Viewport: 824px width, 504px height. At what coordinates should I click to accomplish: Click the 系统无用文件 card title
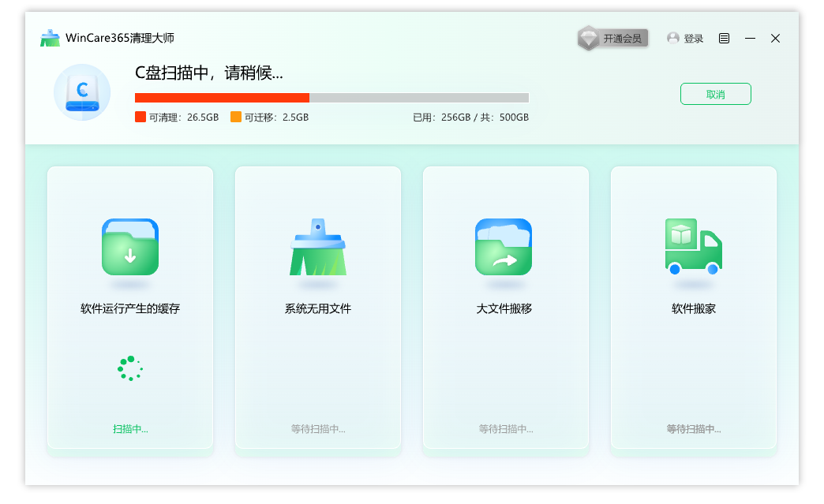[317, 308]
